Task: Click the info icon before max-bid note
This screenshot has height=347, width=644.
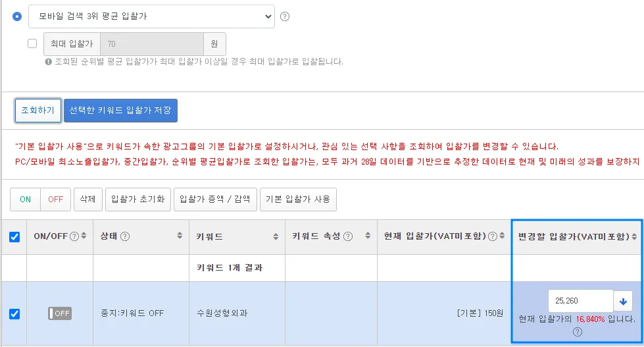Action: pyautogui.click(x=49, y=62)
